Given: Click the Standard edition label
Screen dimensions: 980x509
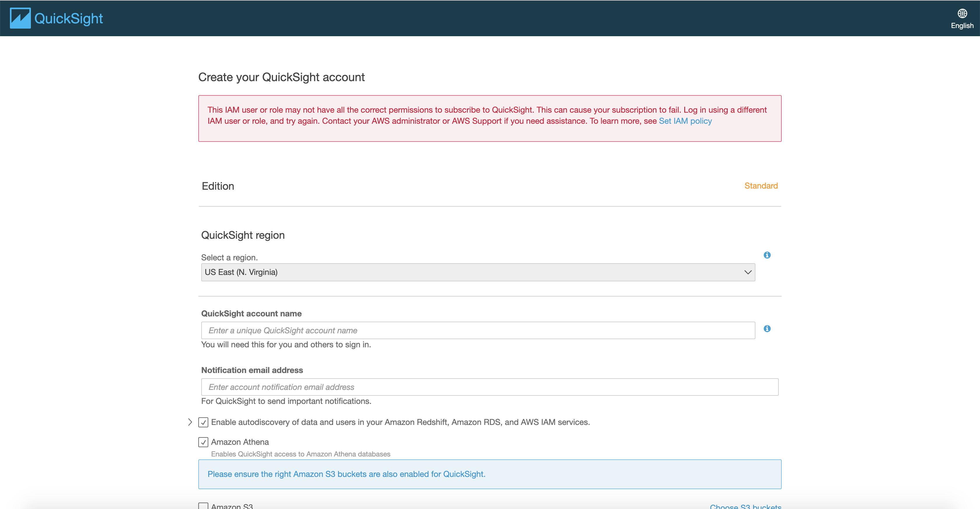Looking at the screenshot, I should [x=761, y=186].
